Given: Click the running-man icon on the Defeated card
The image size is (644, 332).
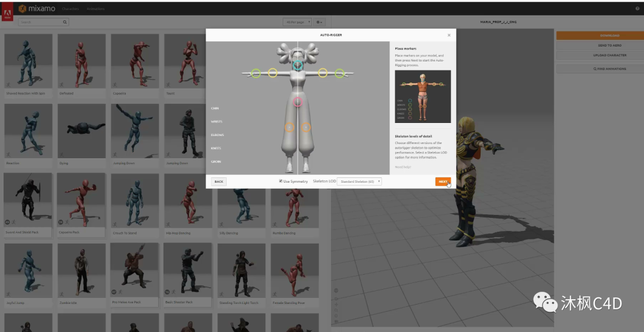Looking at the screenshot, I should pos(61,85).
